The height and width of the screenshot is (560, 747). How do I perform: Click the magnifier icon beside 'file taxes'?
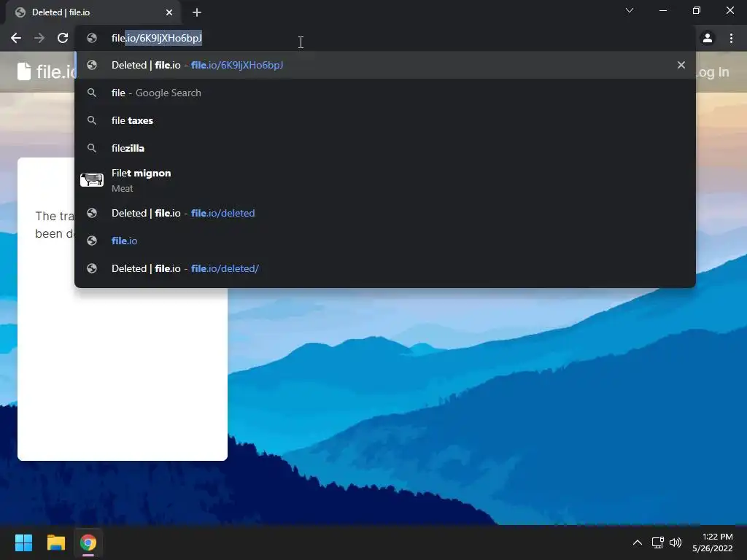pyautogui.click(x=92, y=120)
